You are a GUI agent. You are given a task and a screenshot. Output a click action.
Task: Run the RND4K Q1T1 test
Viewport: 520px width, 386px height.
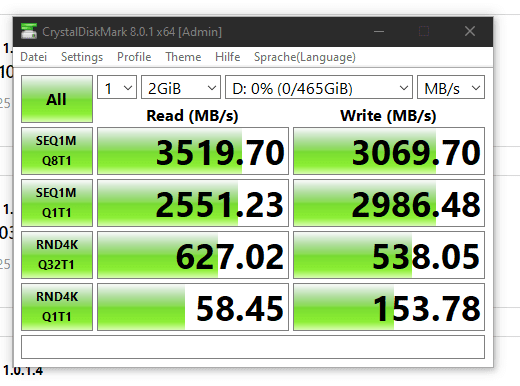click(x=57, y=307)
